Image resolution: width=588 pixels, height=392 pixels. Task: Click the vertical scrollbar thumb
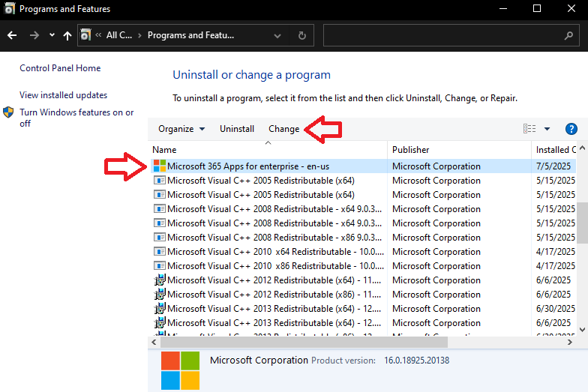click(582, 223)
